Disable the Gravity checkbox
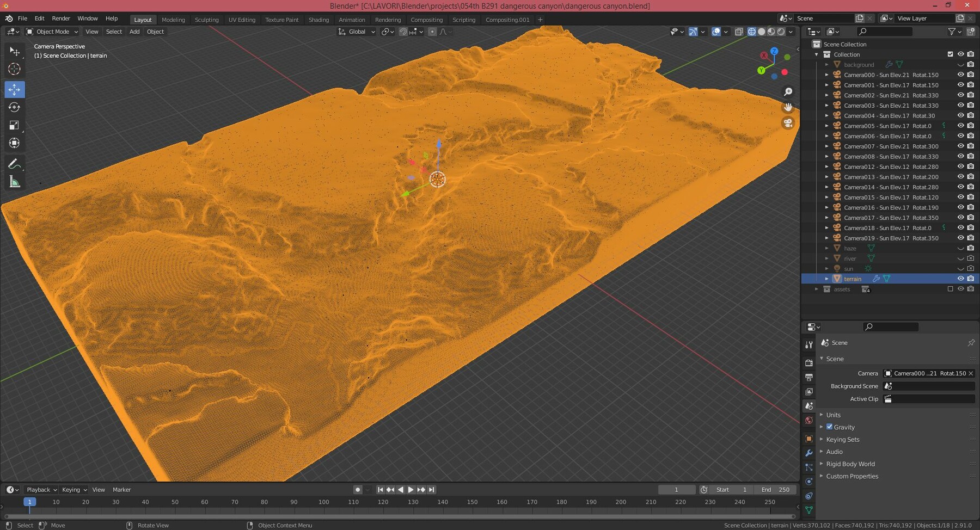Viewport: 980px width, 530px height. click(830, 427)
